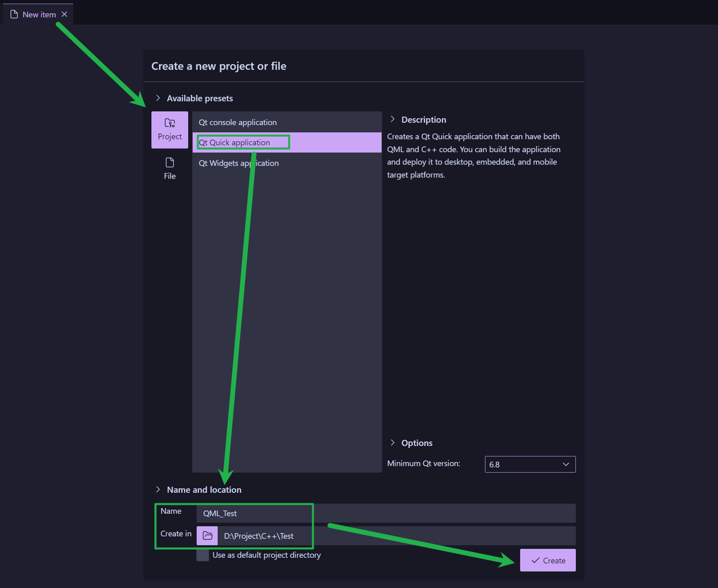Viewport: 718px width, 588px height.
Task: Close the New item tab
Action: pyautogui.click(x=64, y=14)
